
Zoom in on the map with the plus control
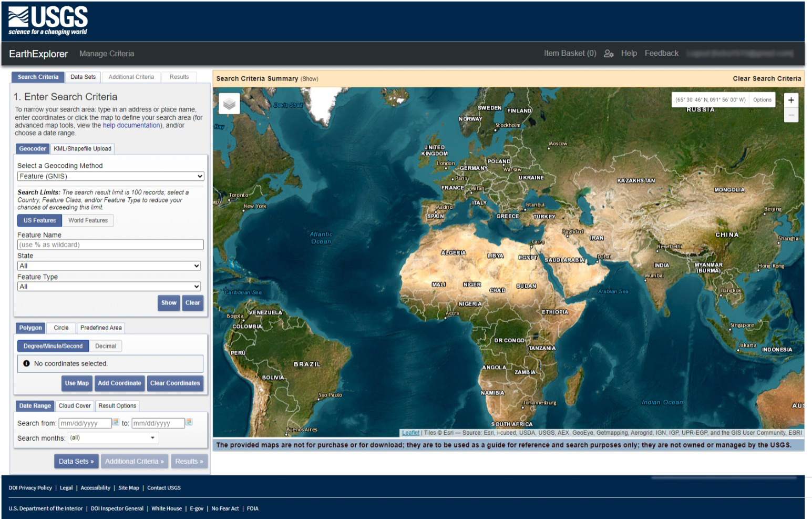(x=791, y=99)
